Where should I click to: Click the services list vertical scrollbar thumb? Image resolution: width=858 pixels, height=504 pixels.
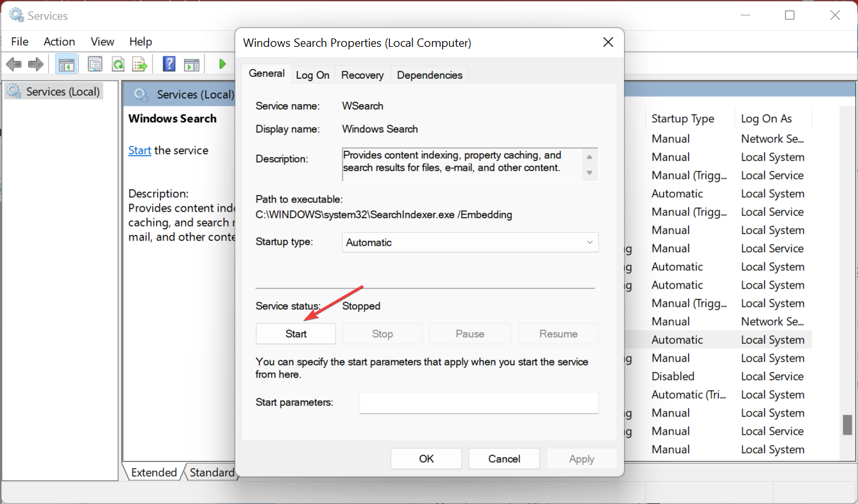click(848, 425)
